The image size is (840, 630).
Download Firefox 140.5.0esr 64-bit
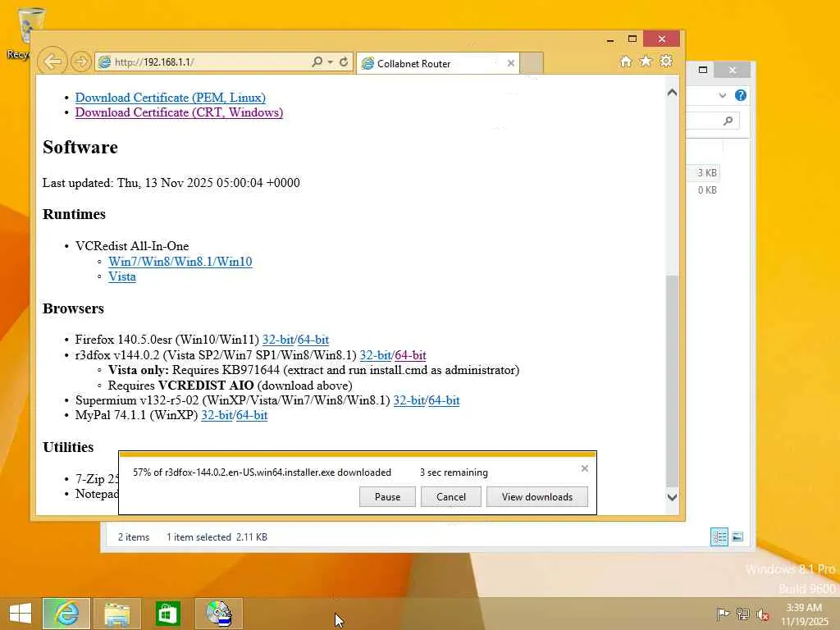(x=313, y=340)
